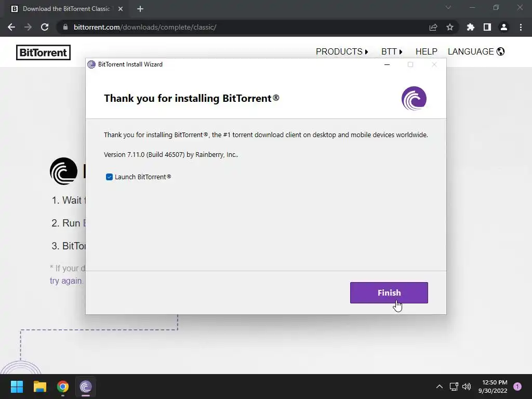The width and height of the screenshot is (532, 399).
Task: Click the try again link on the webpage
Action: [x=66, y=281]
